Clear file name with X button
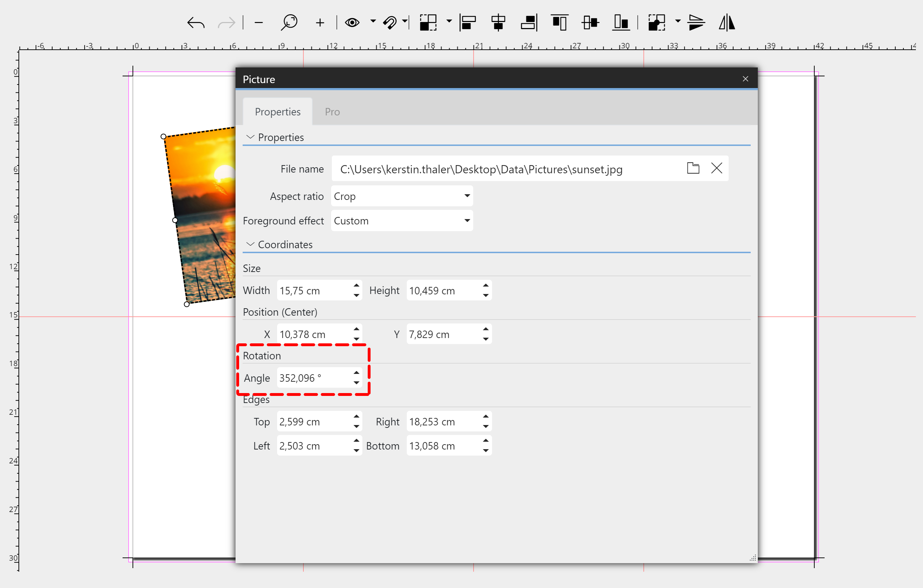The height and width of the screenshot is (588, 923). [716, 168]
